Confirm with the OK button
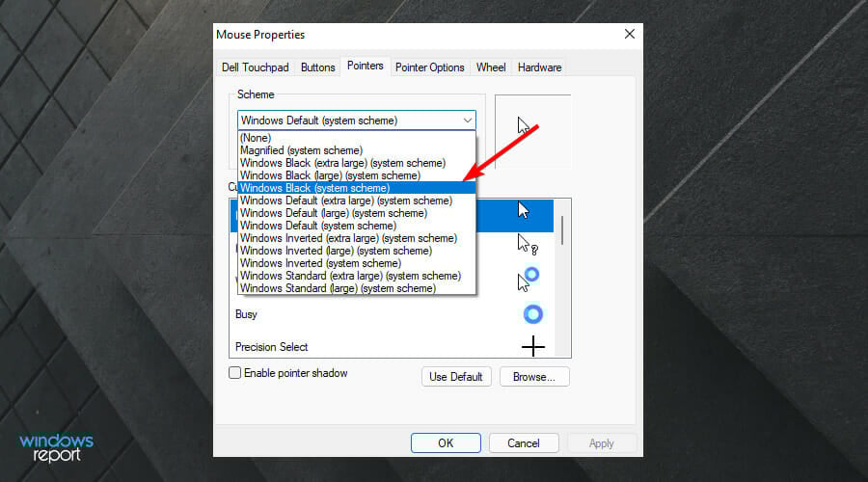The width and height of the screenshot is (868, 482). (446, 443)
